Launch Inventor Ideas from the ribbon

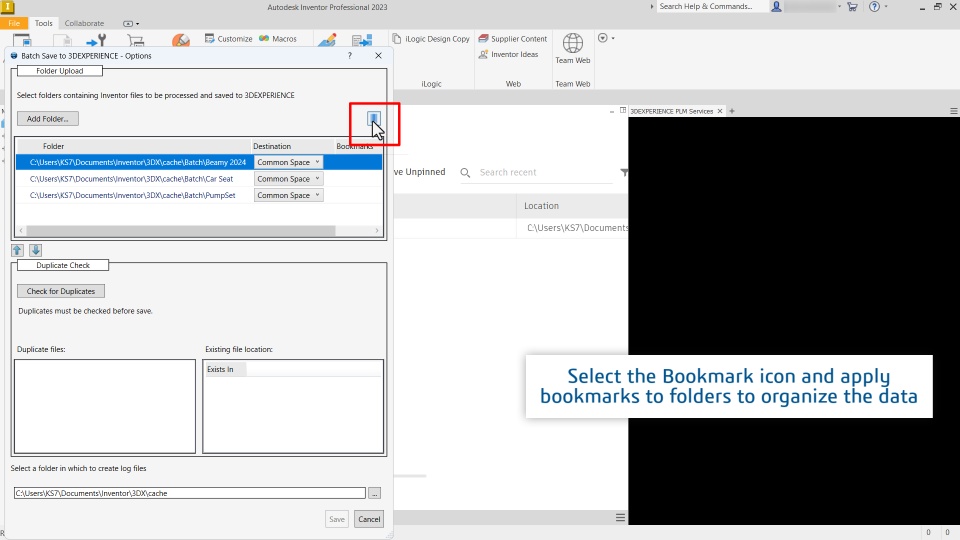pos(508,54)
